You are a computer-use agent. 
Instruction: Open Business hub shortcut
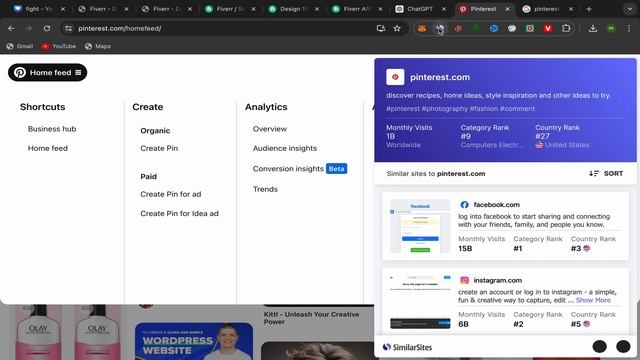coord(52,129)
